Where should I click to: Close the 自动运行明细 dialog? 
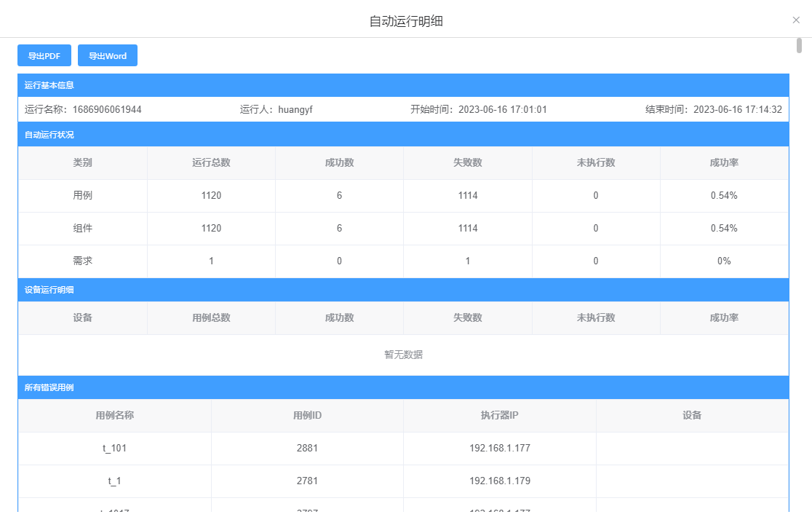pos(796,20)
